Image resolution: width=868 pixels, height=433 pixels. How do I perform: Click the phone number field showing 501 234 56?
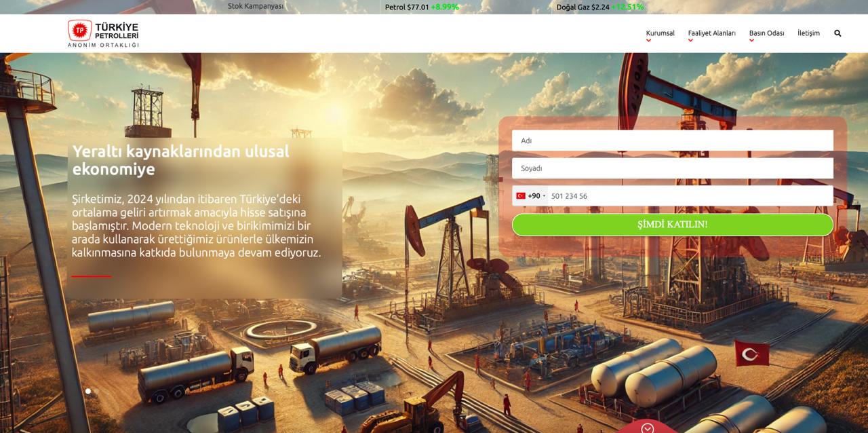coord(688,196)
